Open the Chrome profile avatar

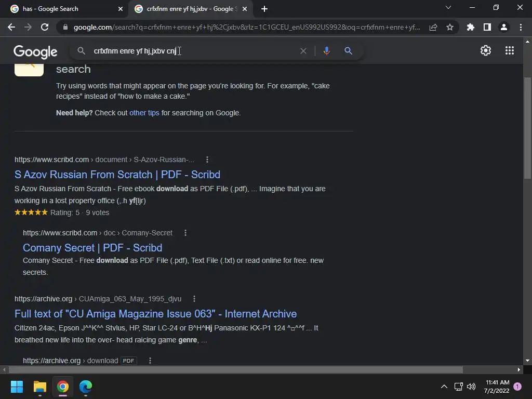pyautogui.click(x=504, y=27)
